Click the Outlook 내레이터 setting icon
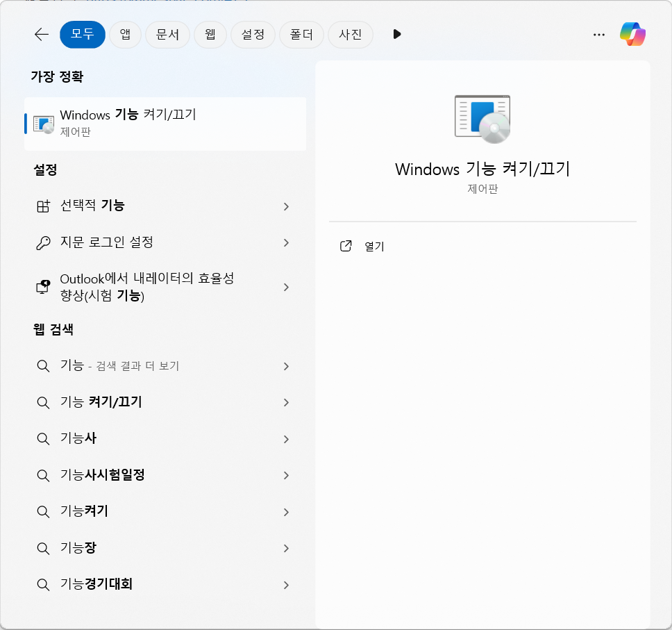 [43, 287]
